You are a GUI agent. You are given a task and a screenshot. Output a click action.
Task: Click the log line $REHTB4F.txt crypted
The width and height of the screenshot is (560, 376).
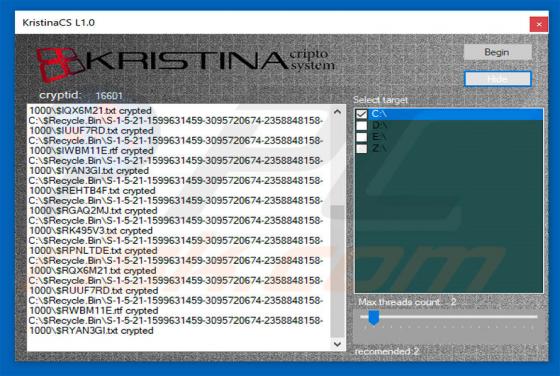click(x=92, y=191)
